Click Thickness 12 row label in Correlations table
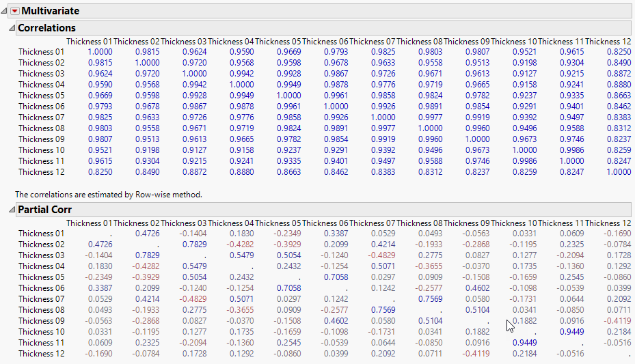Image resolution: width=635 pixels, height=364 pixels. point(41,172)
